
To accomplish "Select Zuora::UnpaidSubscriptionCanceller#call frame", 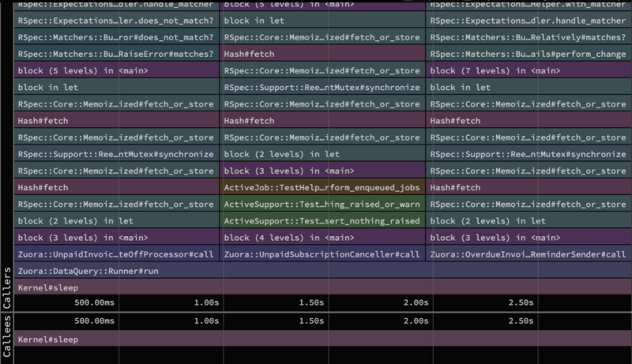I will 322,254.
